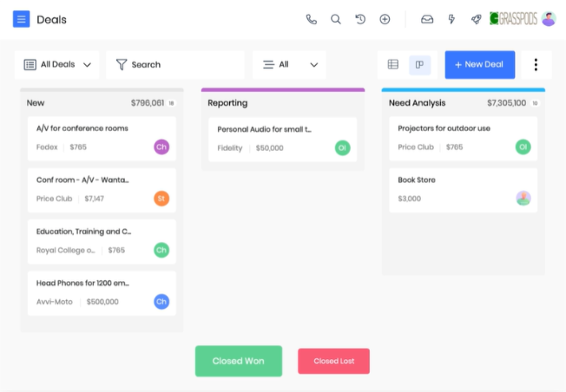Image resolution: width=566 pixels, height=392 pixels.
Task: Click the quick add plus circle icon
Action: [x=385, y=19]
